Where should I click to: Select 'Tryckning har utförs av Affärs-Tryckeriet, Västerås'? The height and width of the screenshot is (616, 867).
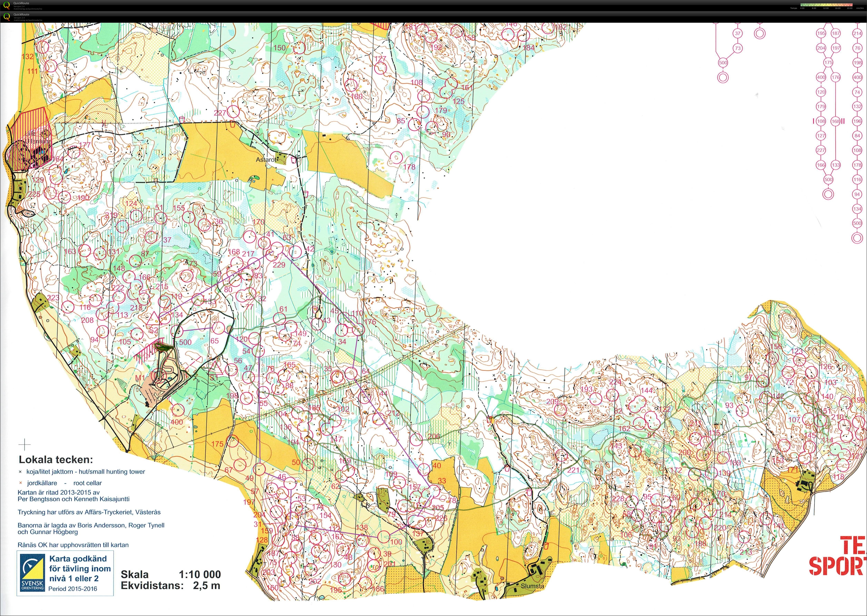89,512
